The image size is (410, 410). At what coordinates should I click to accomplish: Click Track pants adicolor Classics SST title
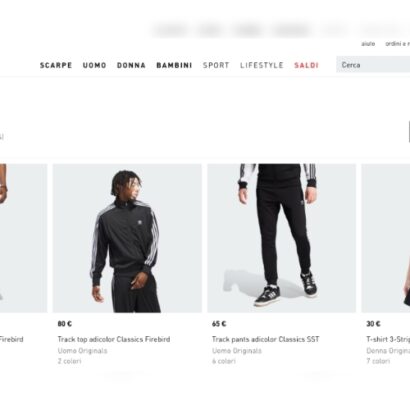pyautogui.click(x=266, y=339)
